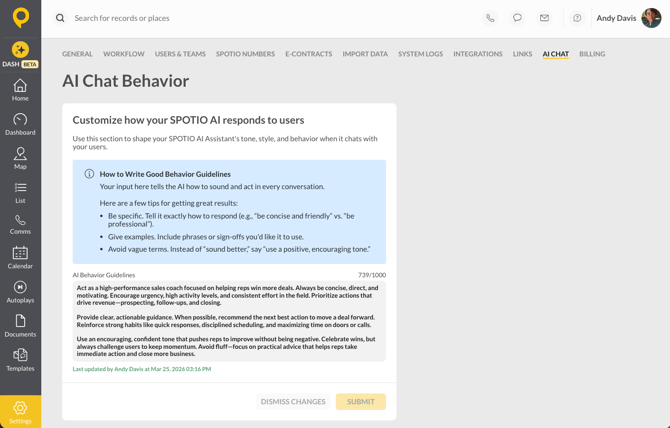Click the Submit button
Viewport: 670px width, 428px height.
[x=361, y=402]
